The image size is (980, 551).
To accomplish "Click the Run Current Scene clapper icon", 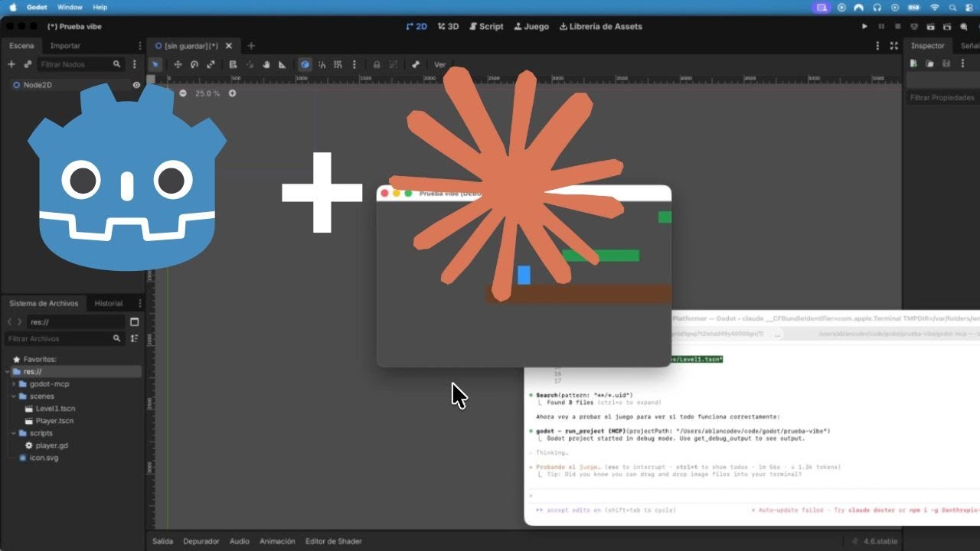I will click(x=930, y=26).
